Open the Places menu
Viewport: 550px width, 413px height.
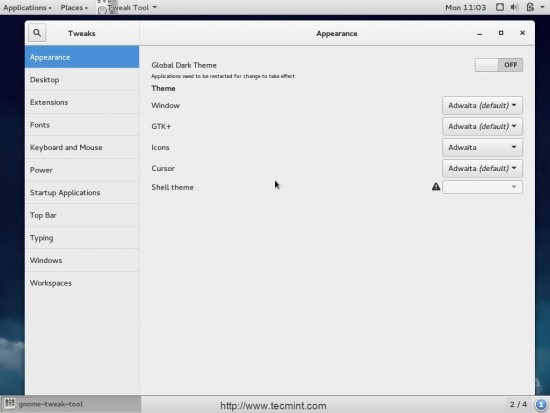point(74,7)
